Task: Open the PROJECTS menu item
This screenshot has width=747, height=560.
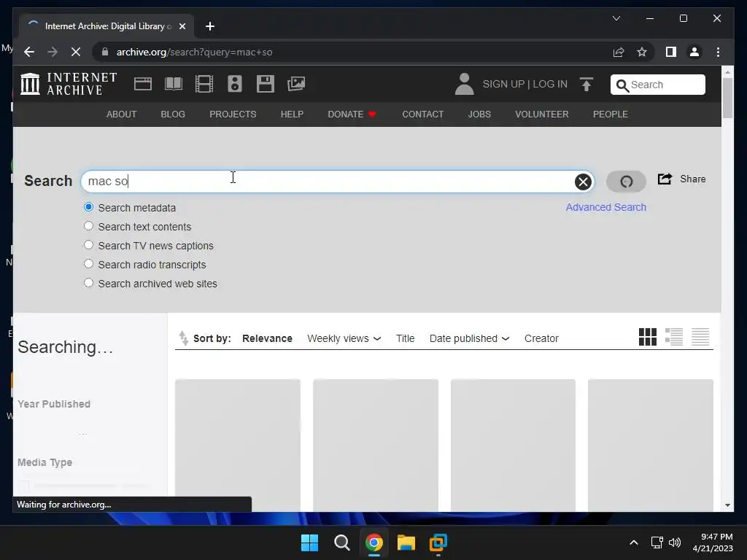Action: click(233, 114)
